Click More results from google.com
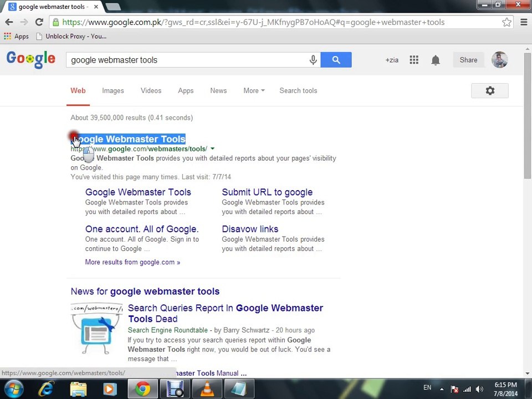The image size is (532, 399). click(132, 262)
